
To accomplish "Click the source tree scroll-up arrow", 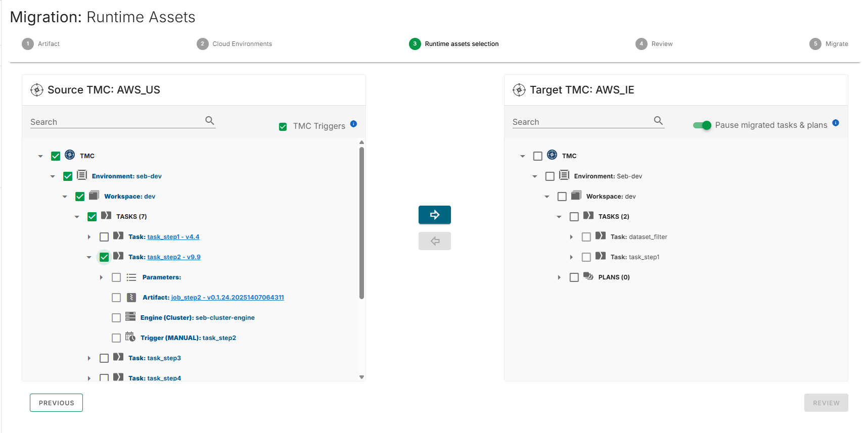I will click(x=361, y=142).
